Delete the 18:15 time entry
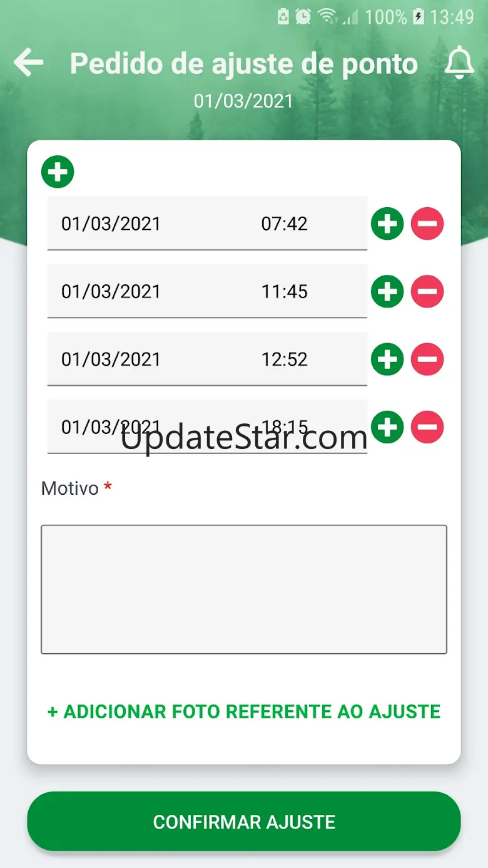 tap(427, 427)
